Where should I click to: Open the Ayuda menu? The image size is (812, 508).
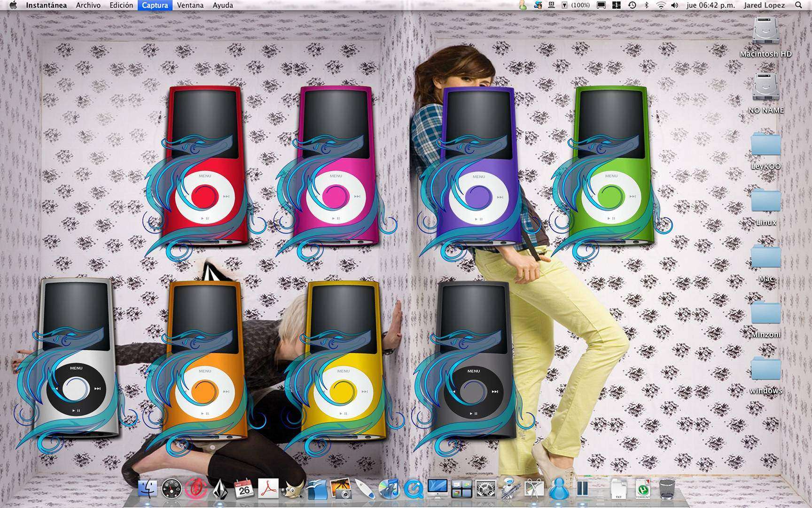[223, 5]
